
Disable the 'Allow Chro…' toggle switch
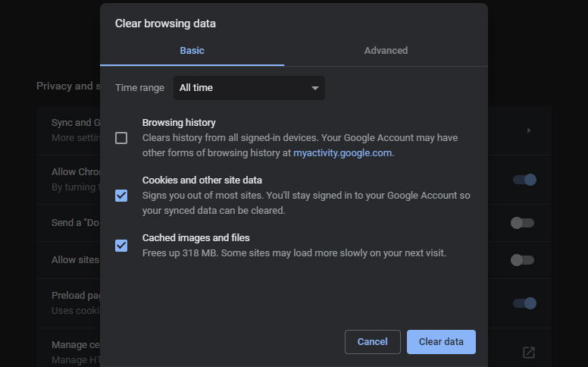click(x=524, y=180)
